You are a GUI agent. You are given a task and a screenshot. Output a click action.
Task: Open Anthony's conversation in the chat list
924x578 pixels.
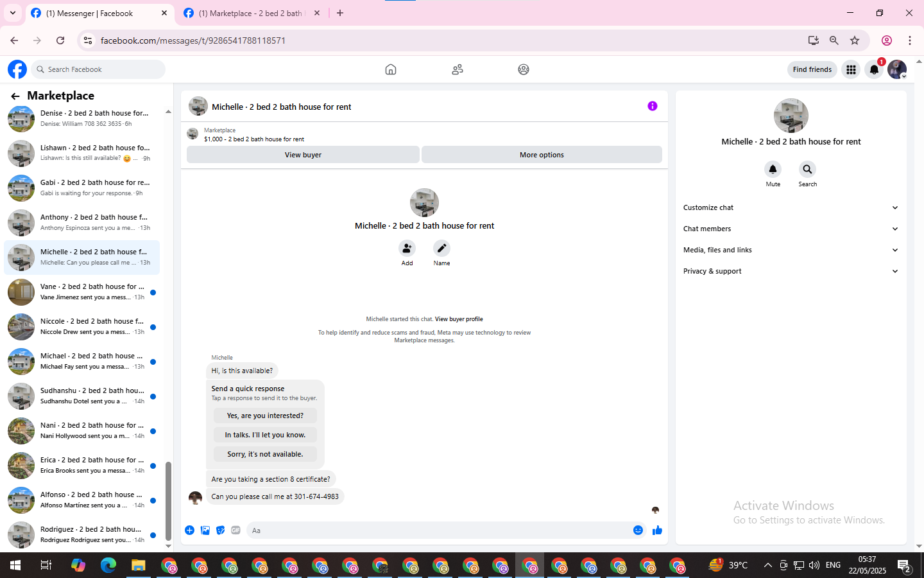click(x=82, y=223)
